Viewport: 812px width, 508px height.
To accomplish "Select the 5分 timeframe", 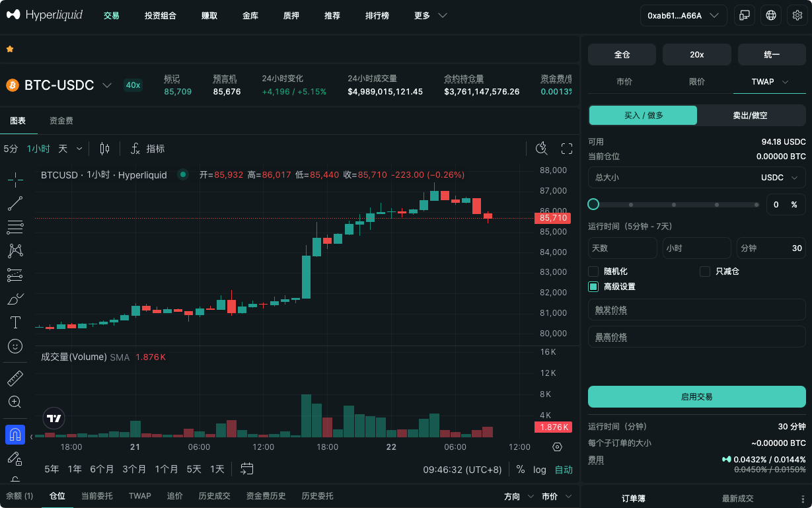I will 11,149.
